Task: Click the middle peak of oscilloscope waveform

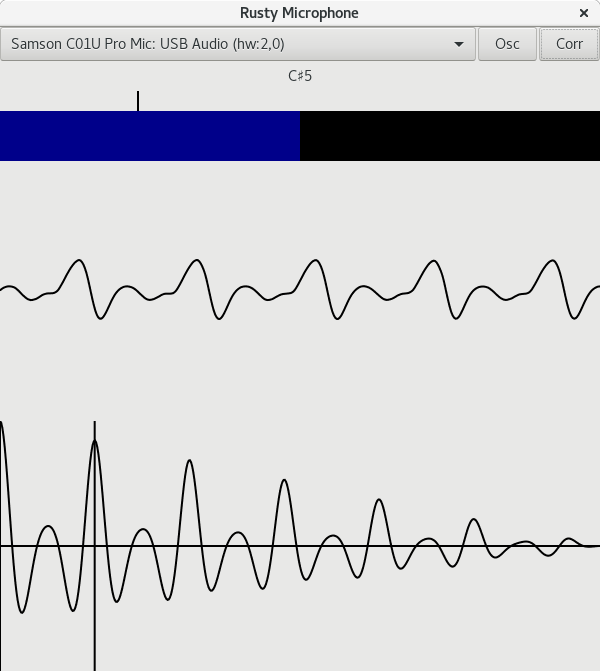Action: (x=315, y=262)
